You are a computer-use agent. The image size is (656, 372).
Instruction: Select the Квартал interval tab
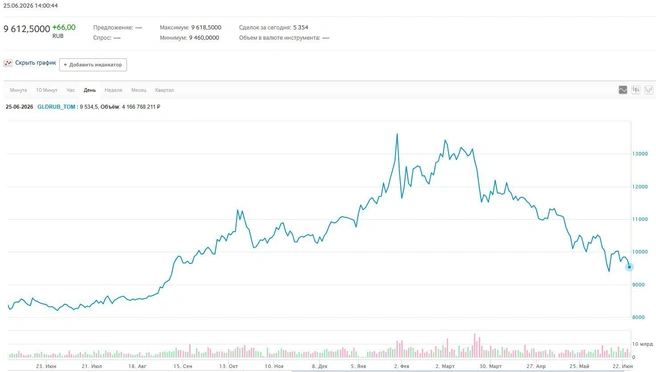(164, 90)
